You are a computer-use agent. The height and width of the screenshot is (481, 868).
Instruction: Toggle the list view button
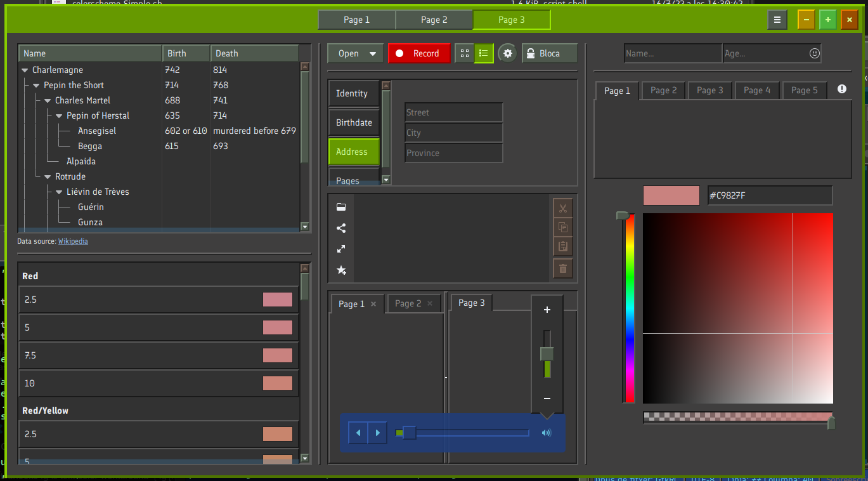tap(484, 54)
